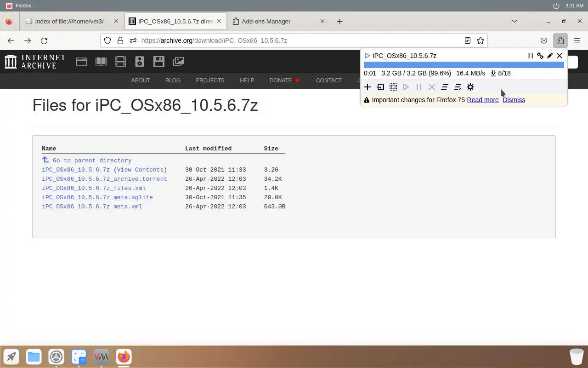Copy link of the download item
The height and width of the screenshot is (368, 588).
[540, 56]
